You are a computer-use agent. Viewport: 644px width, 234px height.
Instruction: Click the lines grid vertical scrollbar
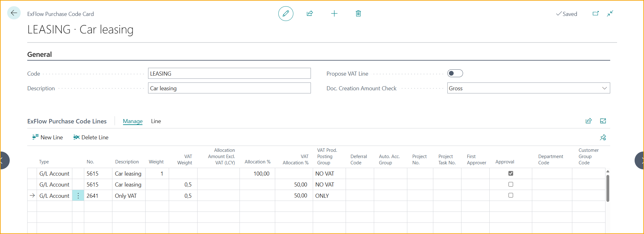(x=608, y=188)
